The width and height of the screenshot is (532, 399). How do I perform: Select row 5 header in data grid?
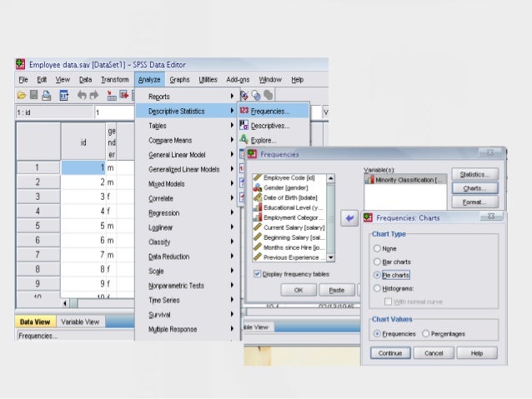coord(38,226)
